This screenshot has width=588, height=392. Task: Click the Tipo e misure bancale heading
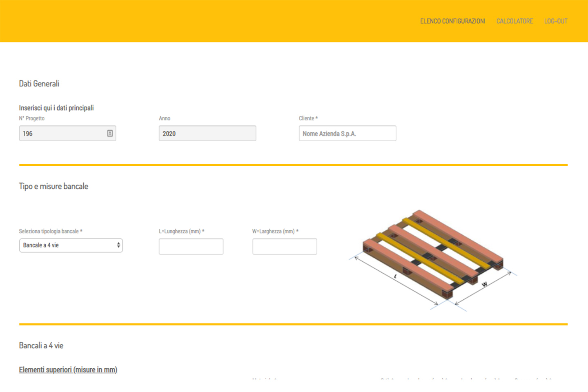[x=53, y=186]
